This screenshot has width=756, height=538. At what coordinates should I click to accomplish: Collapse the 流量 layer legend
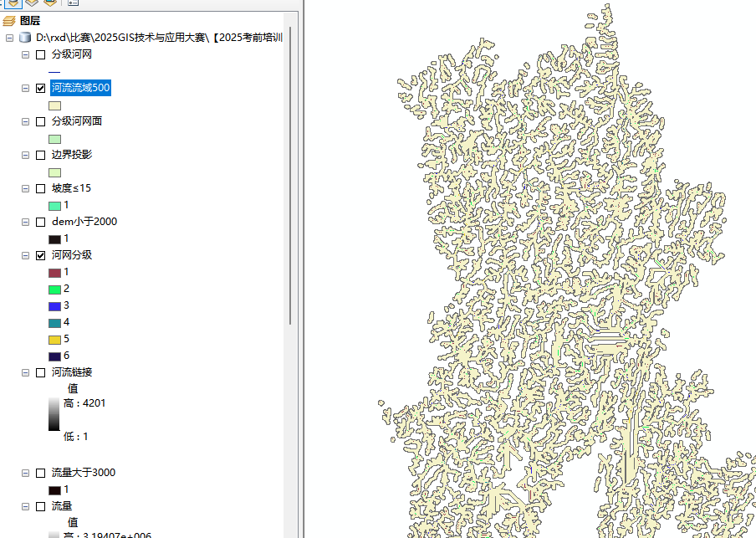tap(26, 506)
